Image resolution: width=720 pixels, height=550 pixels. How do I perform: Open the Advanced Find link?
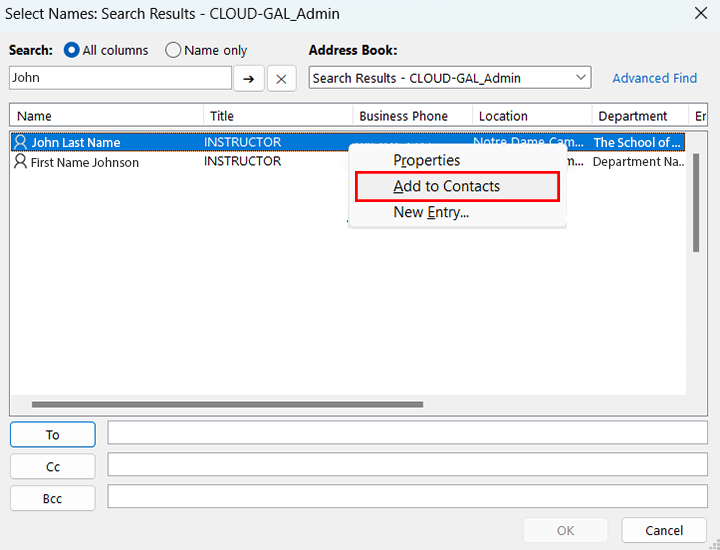pos(654,78)
